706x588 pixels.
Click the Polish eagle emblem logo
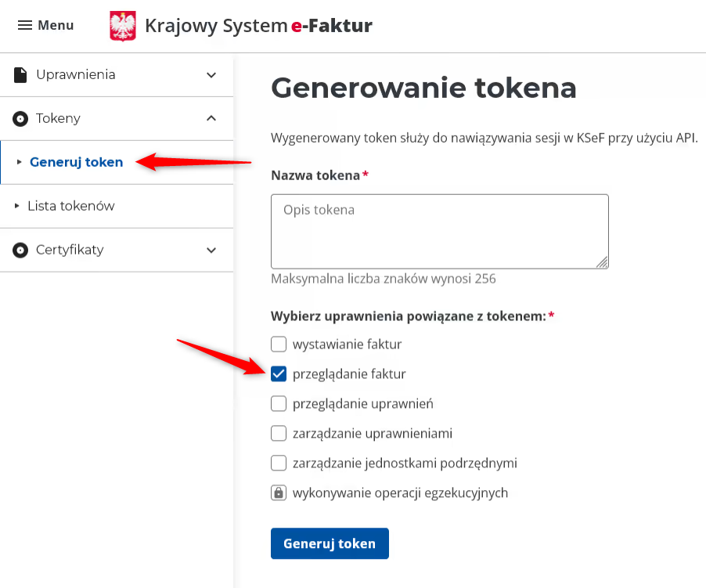(123, 26)
